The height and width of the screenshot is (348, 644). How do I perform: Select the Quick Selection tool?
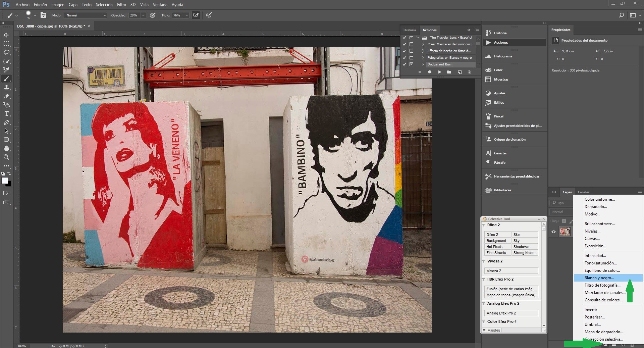[x=6, y=61]
